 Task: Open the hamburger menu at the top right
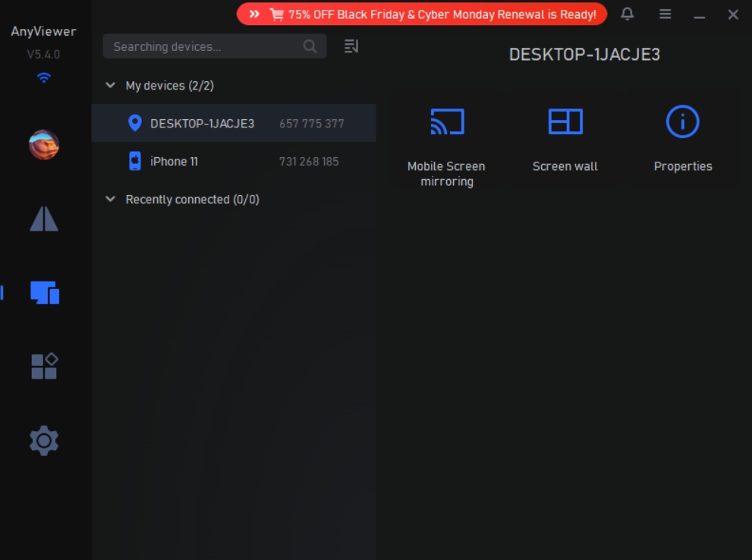coord(664,14)
